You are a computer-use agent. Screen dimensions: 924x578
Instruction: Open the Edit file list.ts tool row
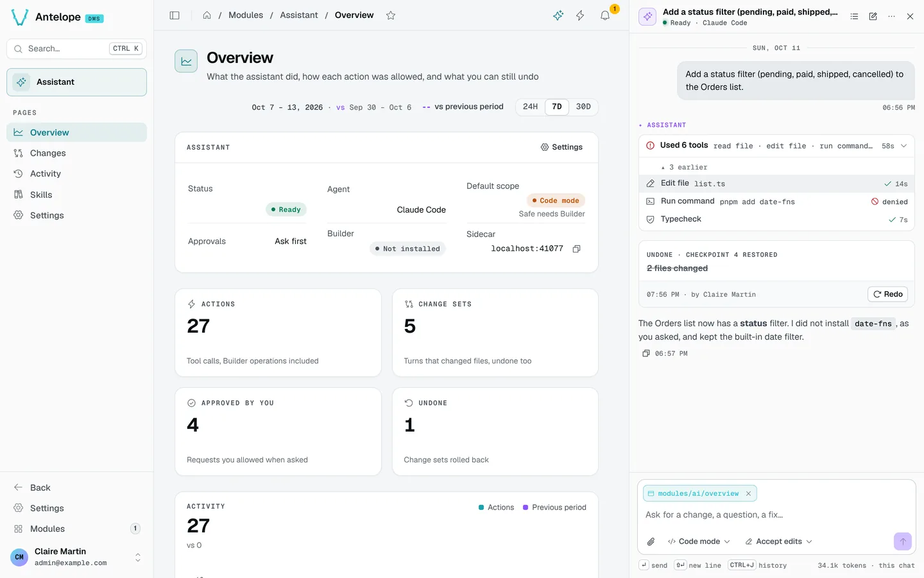pyautogui.click(x=776, y=184)
